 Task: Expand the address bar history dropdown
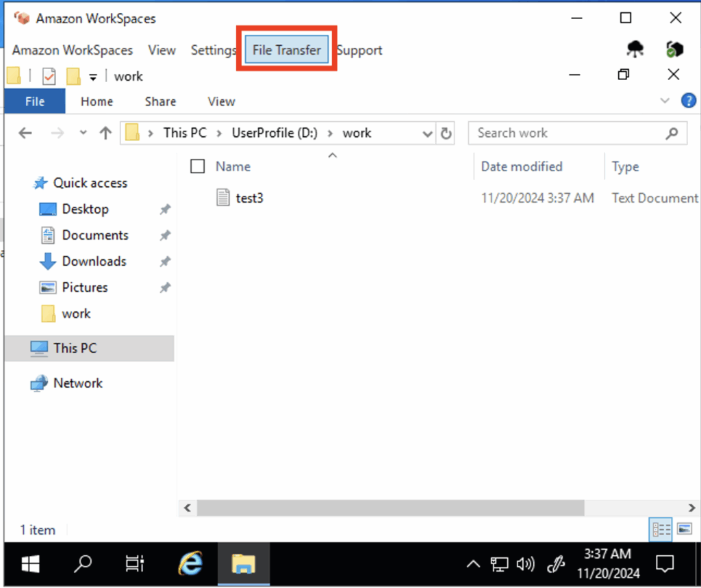[x=428, y=133]
